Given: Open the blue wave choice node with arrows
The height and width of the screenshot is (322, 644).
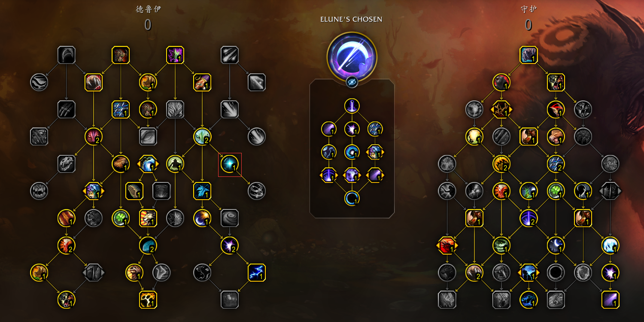Looking at the screenshot, I should pos(148,164).
